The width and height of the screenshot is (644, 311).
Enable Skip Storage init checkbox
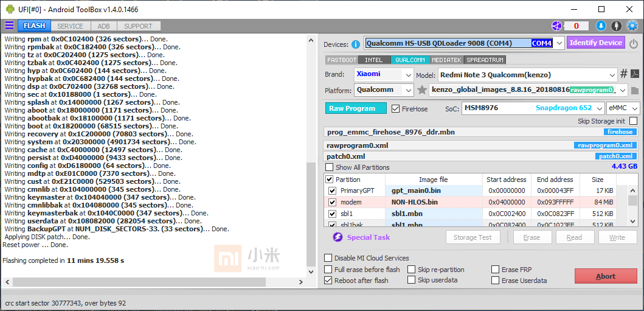pyautogui.click(x=633, y=121)
